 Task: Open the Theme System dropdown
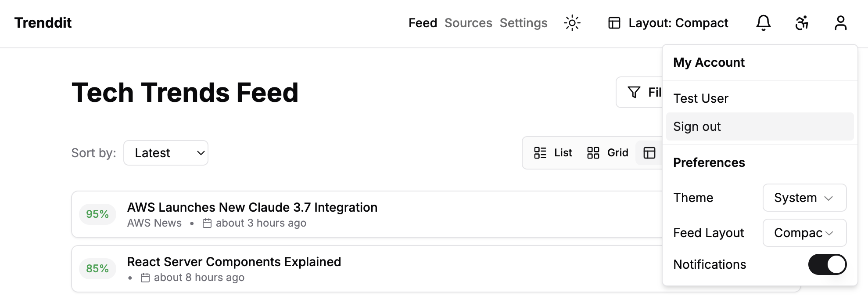804,198
